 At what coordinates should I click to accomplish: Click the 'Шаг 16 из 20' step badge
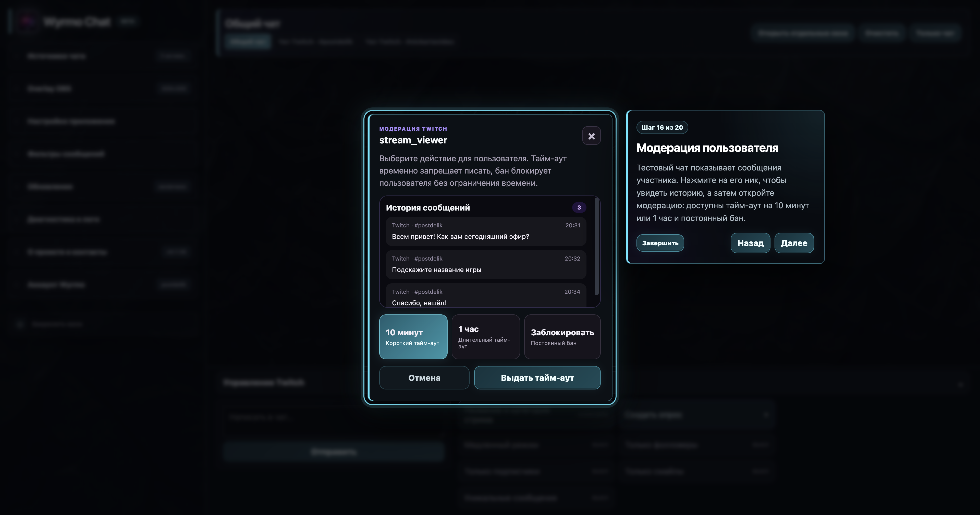coord(662,127)
